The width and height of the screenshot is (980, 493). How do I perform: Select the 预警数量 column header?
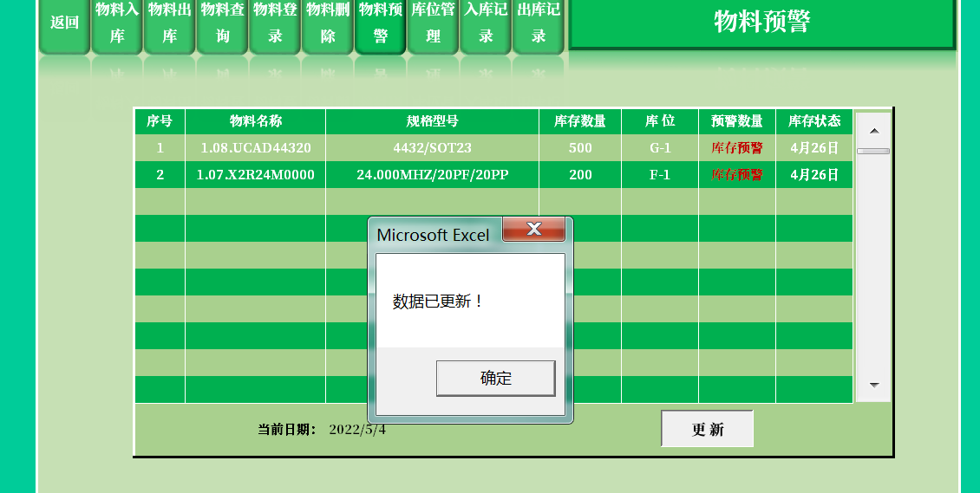click(x=737, y=121)
